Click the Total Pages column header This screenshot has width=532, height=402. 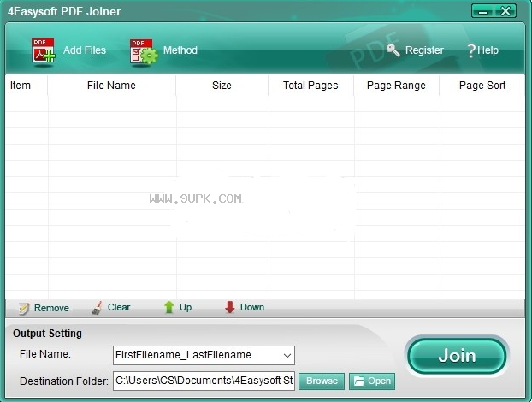tap(310, 86)
